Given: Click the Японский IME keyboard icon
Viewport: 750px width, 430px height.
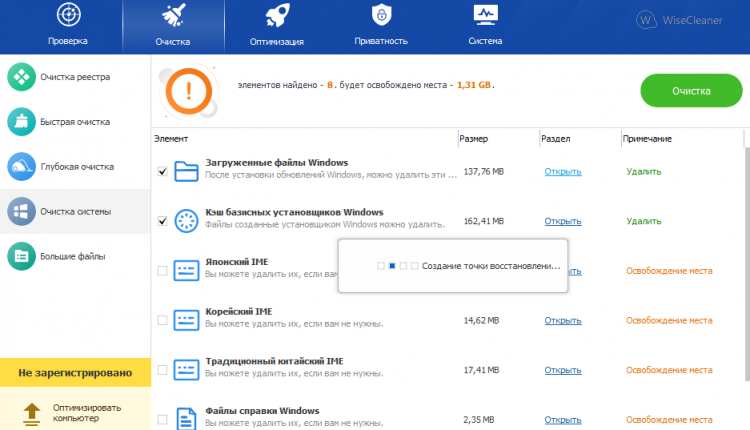Looking at the screenshot, I should tap(186, 271).
